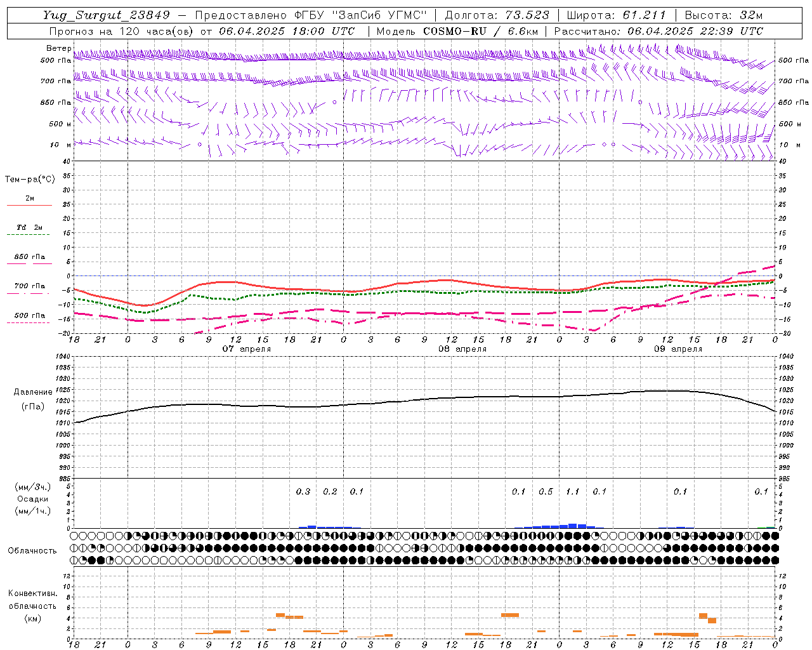
Task: Select the 09 апреля date label
Action: (678, 349)
